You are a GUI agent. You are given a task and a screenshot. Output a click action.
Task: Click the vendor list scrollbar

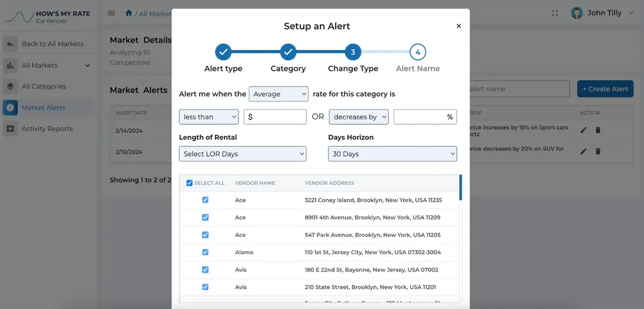(x=460, y=188)
